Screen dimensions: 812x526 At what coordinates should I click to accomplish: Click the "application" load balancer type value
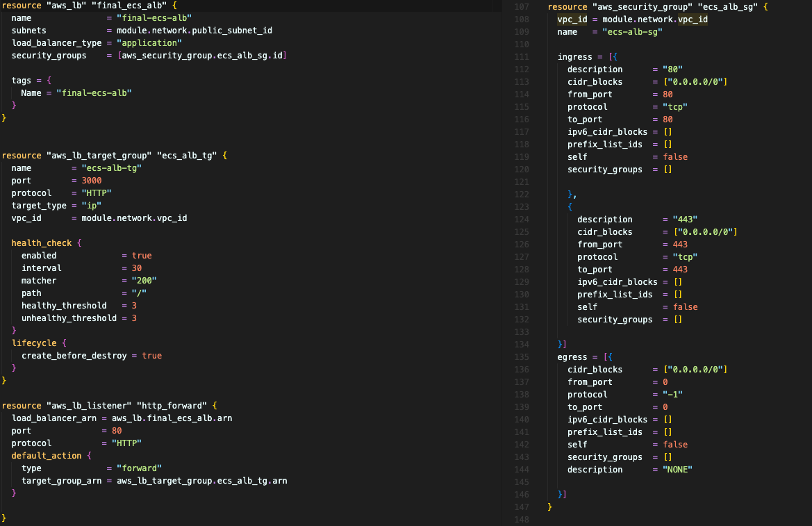click(x=149, y=43)
